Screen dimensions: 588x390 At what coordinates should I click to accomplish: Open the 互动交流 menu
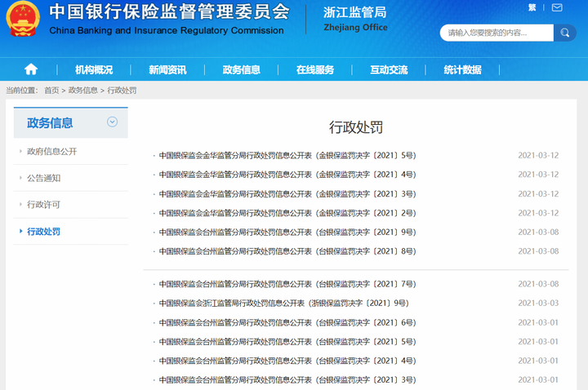point(389,70)
